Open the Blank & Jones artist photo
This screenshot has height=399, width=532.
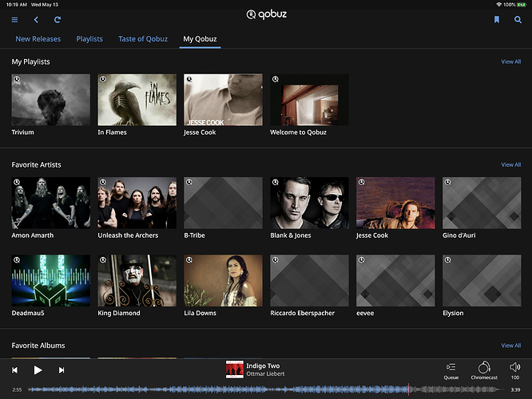click(x=309, y=203)
